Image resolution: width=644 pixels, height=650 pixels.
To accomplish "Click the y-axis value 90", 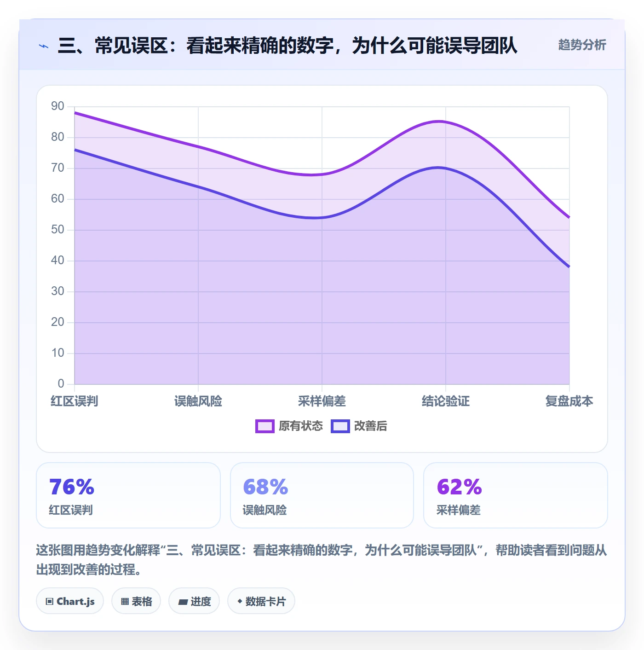I will pos(57,106).
